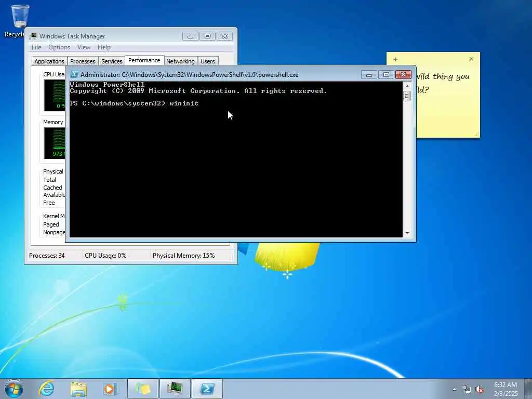Open Windows Explorer from the taskbar

(78, 389)
